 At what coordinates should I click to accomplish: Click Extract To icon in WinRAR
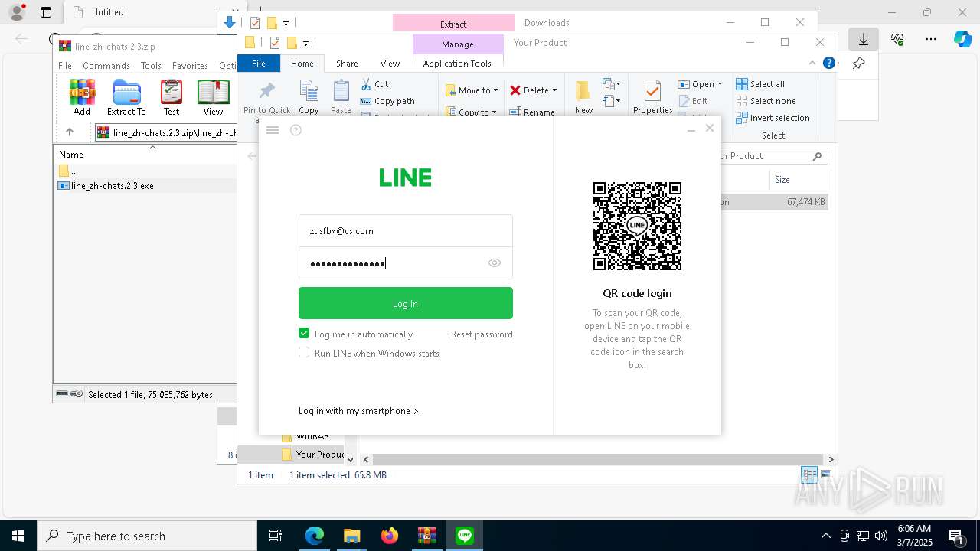pyautogui.click(x=126, y=97)
